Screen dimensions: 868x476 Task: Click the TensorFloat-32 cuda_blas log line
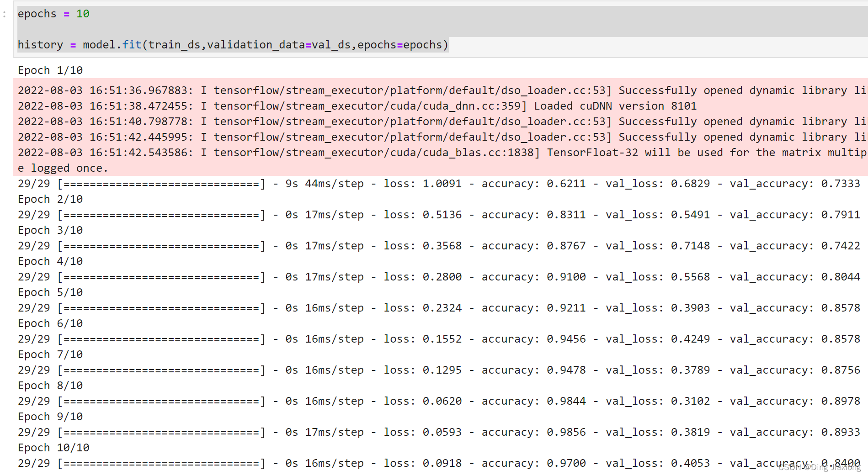tap(442, 153)
